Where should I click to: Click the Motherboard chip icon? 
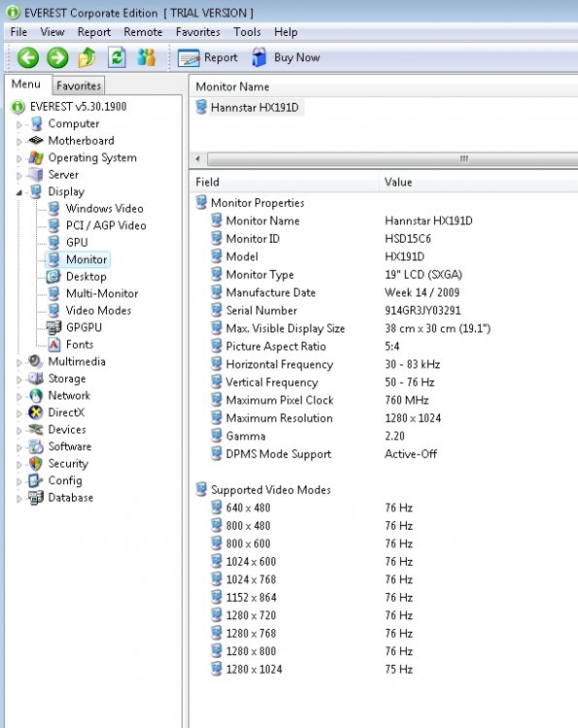point(36,140)
